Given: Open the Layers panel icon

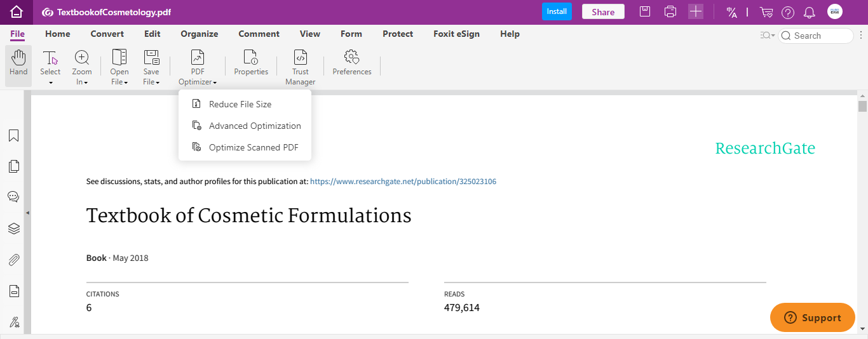Looking at the screenshot, I should (13, 229).
